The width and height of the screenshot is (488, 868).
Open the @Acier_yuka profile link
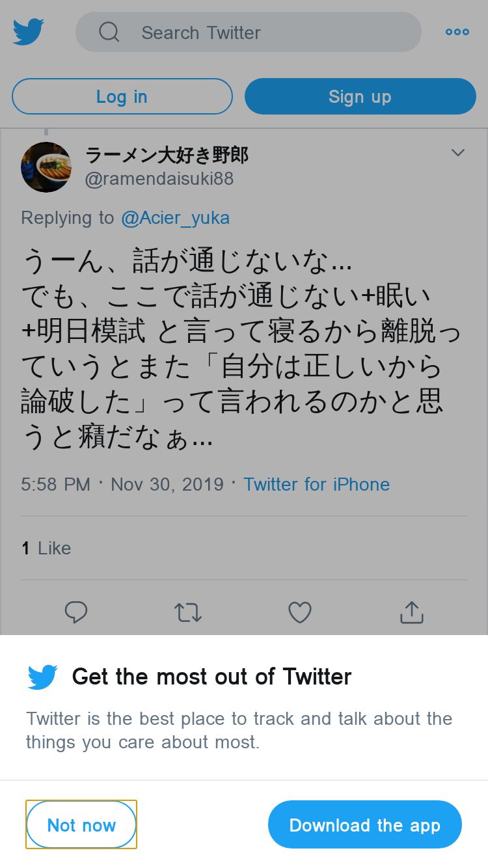pos(175,217)
